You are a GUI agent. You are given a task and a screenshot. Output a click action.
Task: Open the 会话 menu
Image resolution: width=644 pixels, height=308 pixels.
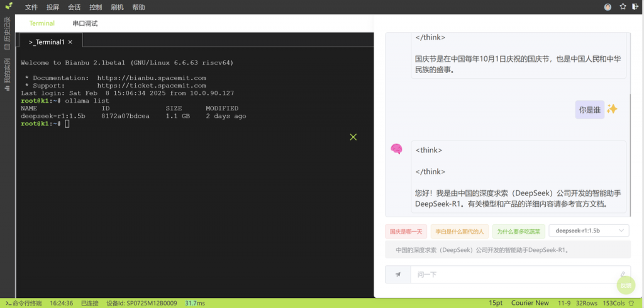[74, 8]
